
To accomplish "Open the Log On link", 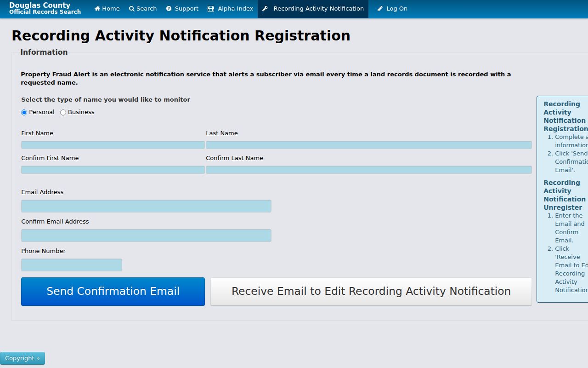I will point(392,9).
